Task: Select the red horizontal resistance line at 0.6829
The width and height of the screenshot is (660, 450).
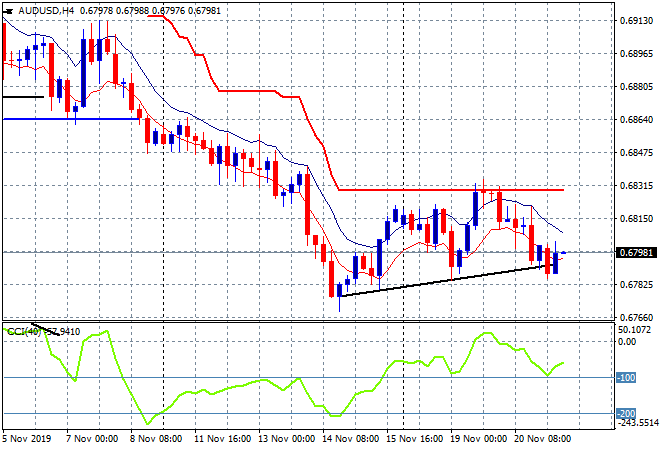Action: (x=451, y=190)
